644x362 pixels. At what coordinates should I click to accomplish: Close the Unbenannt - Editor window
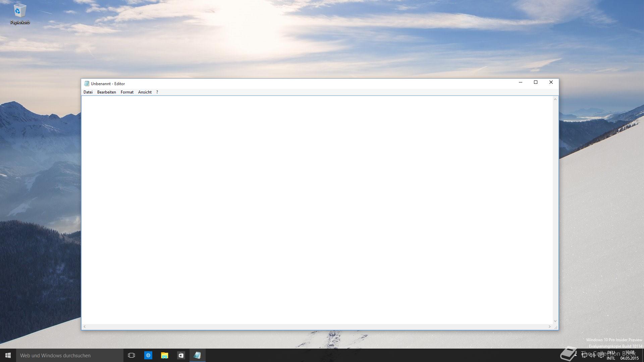551,82
